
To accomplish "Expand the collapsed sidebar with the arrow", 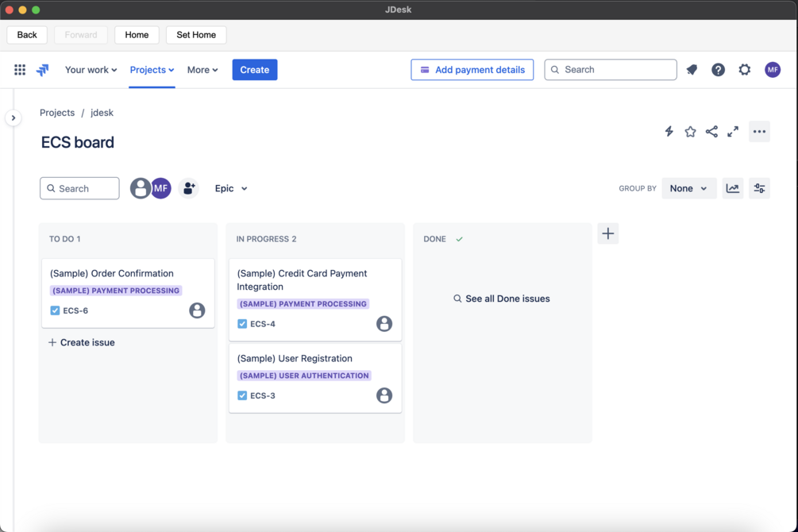I will [x=13, y=118].
